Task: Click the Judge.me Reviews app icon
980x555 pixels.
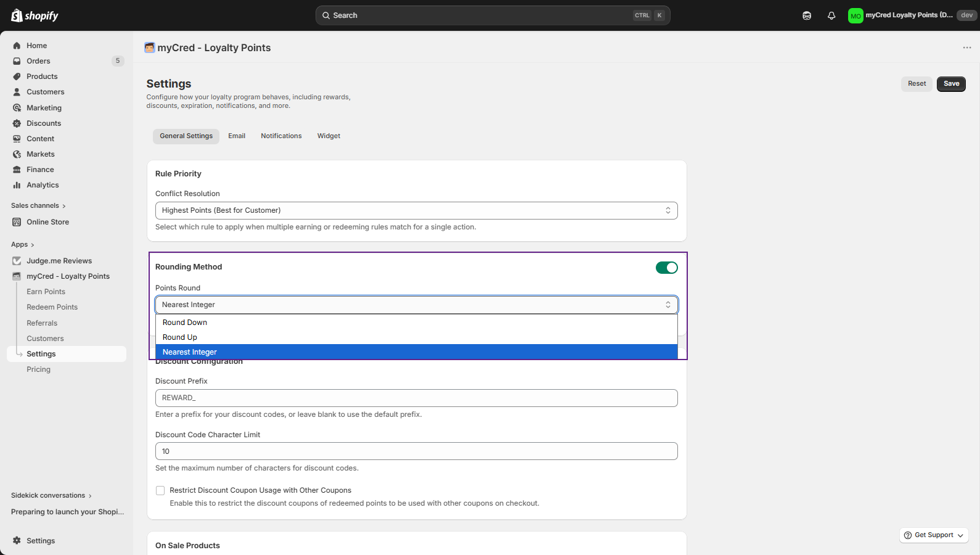Action: coord(17,261)
